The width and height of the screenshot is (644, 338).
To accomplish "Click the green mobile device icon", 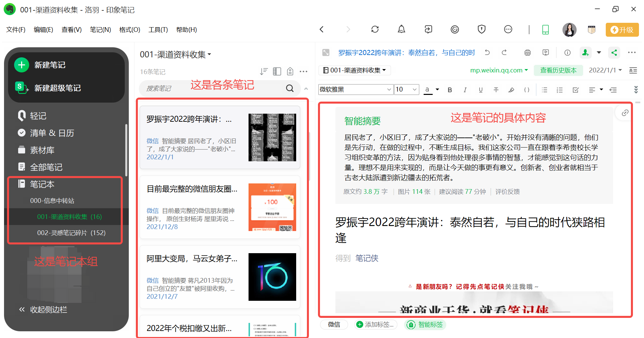I will pos(546,30).
